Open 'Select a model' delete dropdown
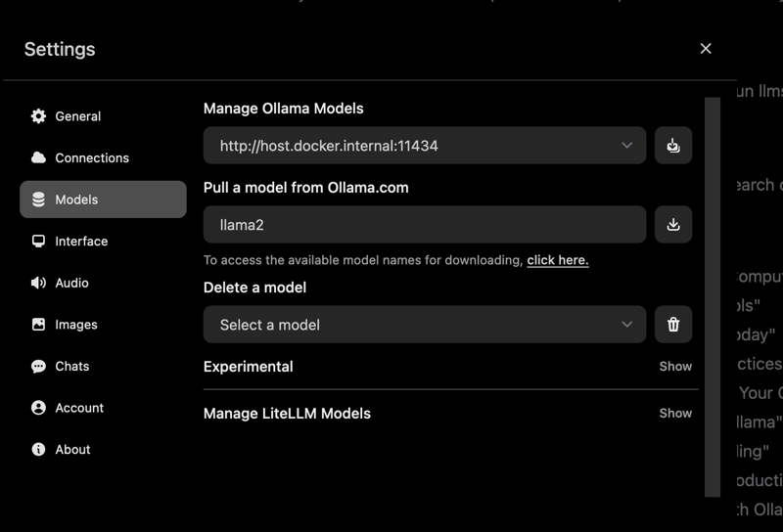This screenshot has height=532, width=783. (425, 325)
